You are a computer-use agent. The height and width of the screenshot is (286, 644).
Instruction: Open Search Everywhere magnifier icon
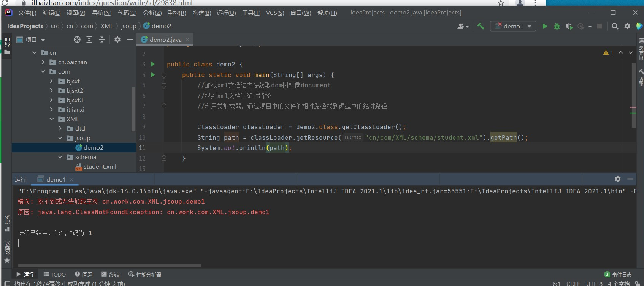(615, 26)
